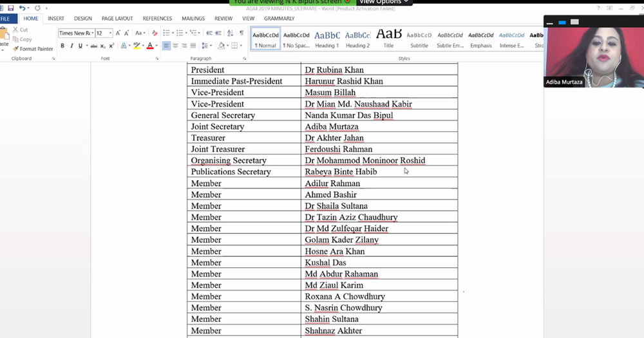This screenshot has width=644, height=338.
Task: Apply numbered list formatting
Action: (180, 33)
